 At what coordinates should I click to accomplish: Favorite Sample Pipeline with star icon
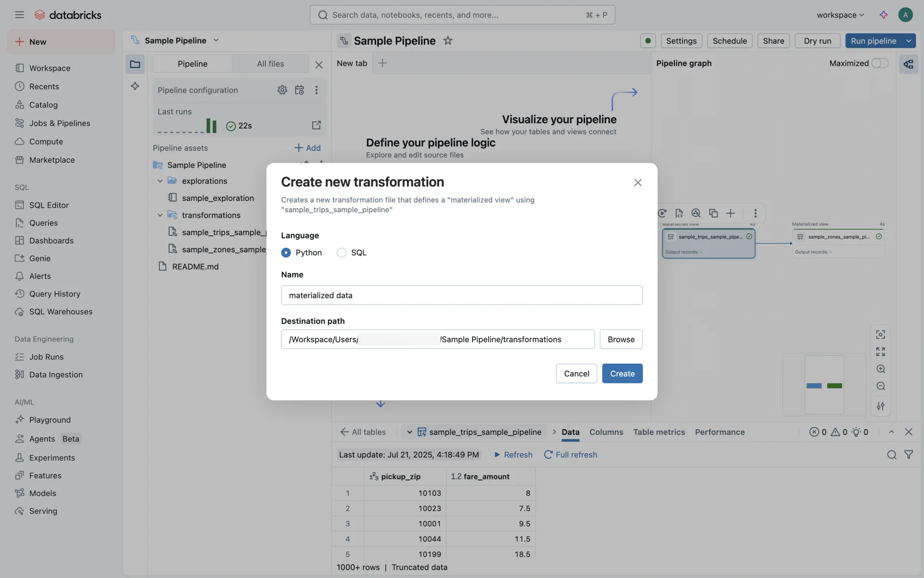[x=448, y=41]
